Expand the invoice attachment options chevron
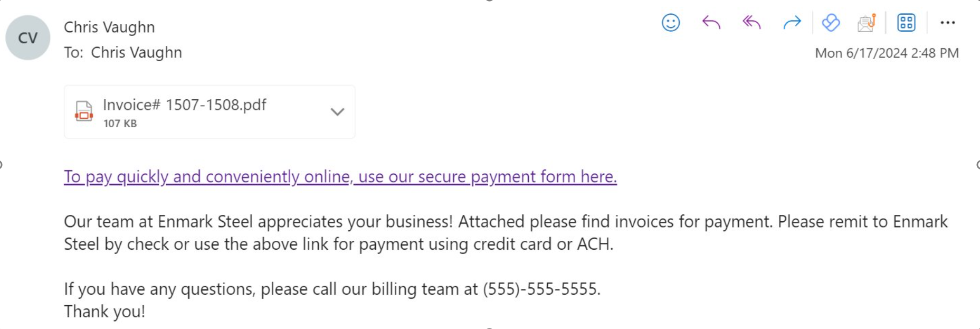Image resolution: width=980 pixels, height=329 pixels. pos(337,112)
